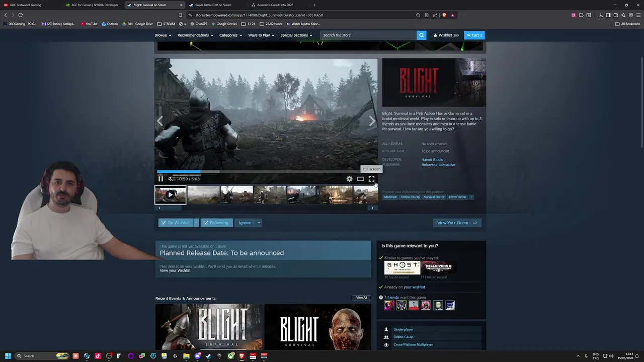This screenshot has height=362, width=644.
Task: Select the Survival Horror tag
Action: [434, 197]
